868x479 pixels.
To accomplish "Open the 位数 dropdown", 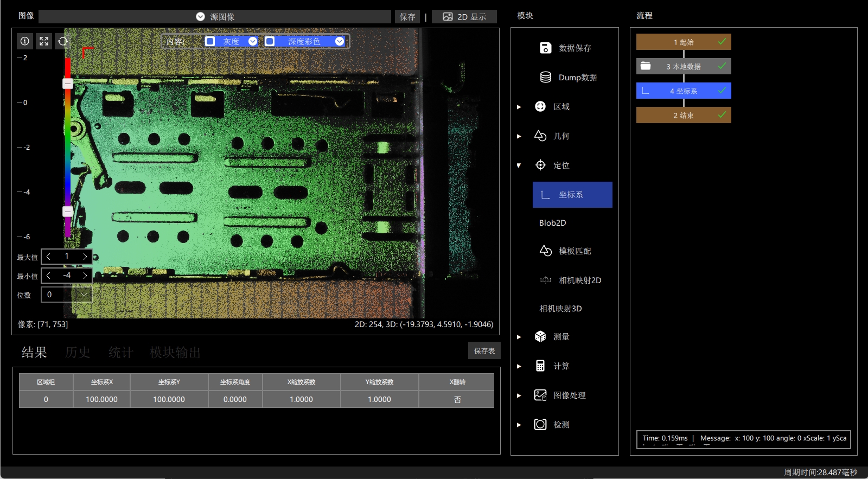I will pos(67,295).
